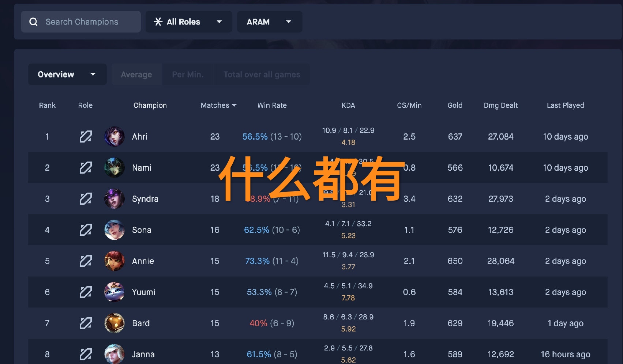Screen dimensions: 623x364
Task: Select the Total over all games tab
Action: (262, 74)
